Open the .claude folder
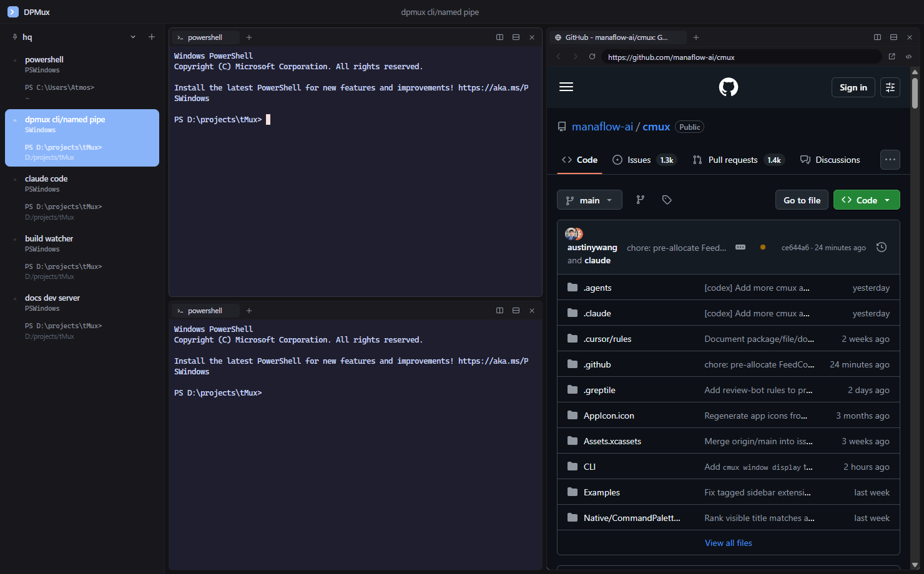924x574 pixels. click(x=597, y=313)
